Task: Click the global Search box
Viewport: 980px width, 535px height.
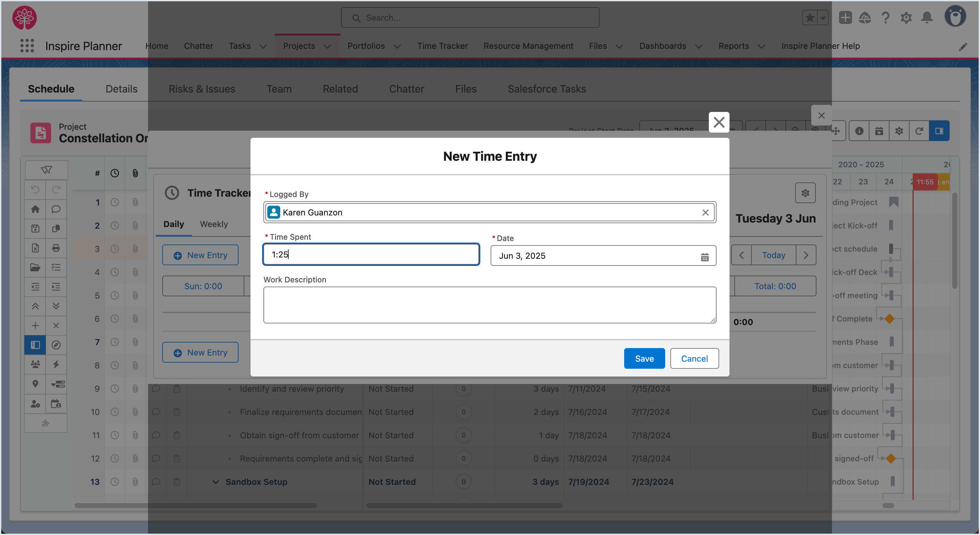Action: (470, 17)
